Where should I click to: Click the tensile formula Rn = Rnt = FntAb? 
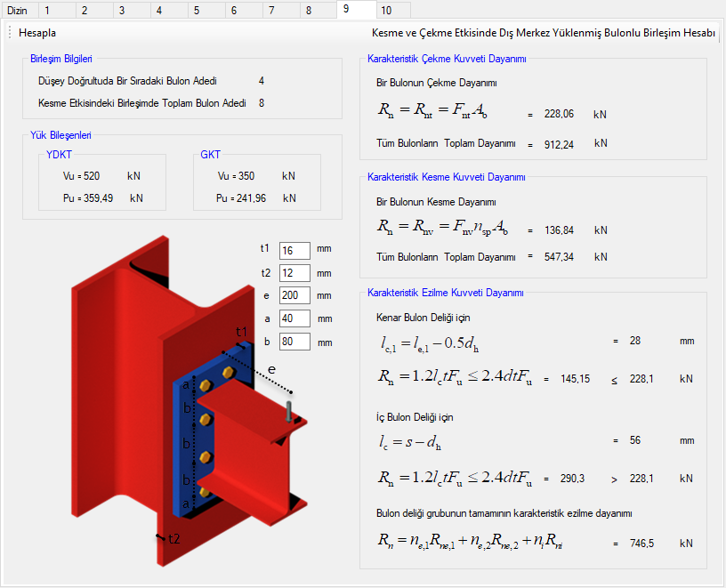[x=432, y=110]
